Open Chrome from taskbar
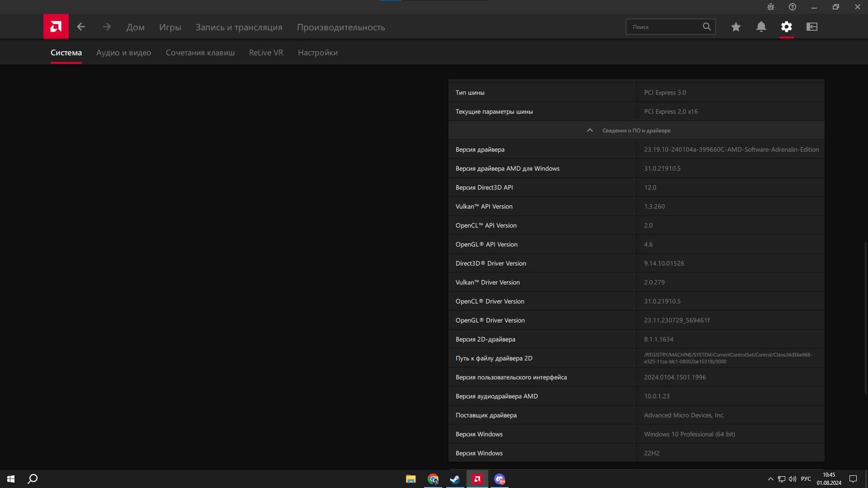The image size is (868, 488). [433, 479]
